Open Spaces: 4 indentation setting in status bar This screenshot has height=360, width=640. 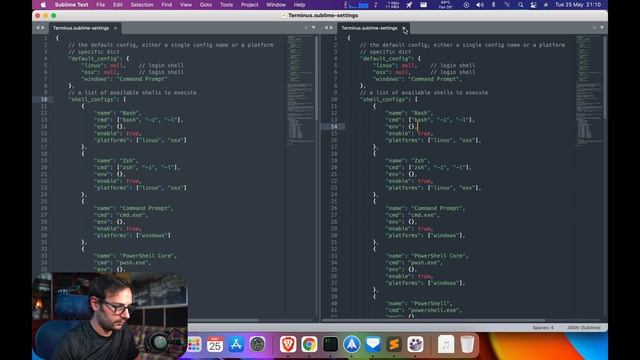[x=543, y=328]
